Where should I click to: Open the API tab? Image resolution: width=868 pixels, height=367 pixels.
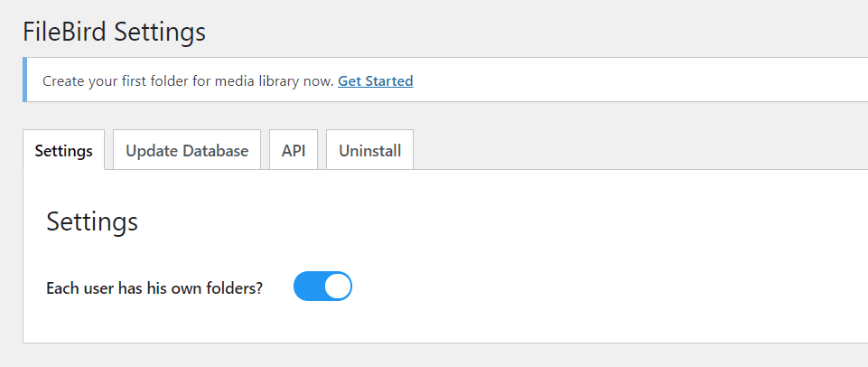coord(294,151)
